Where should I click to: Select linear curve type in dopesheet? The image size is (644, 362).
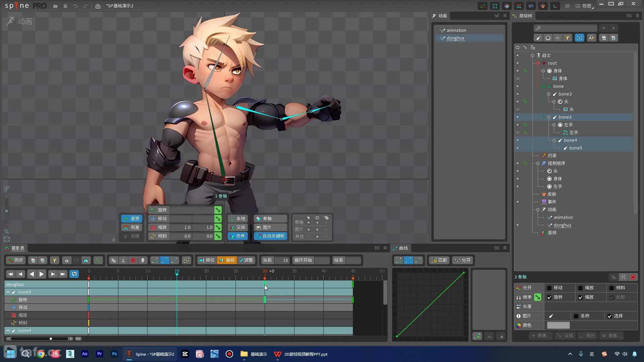point(165,260)
